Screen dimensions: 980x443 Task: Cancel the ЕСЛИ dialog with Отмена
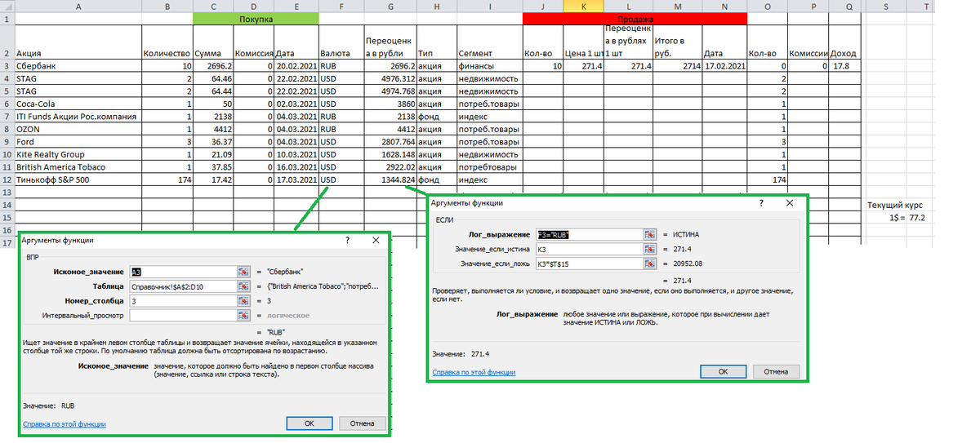click(x=776, y=371)
